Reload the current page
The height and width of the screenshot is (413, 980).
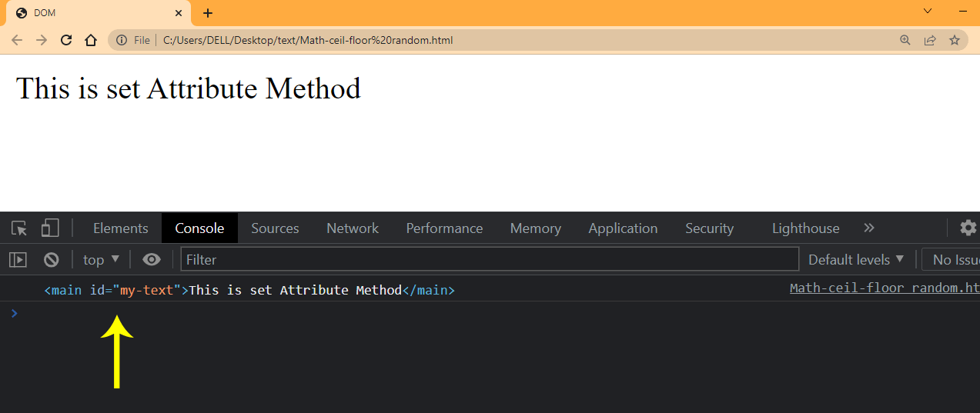(66, 40)
